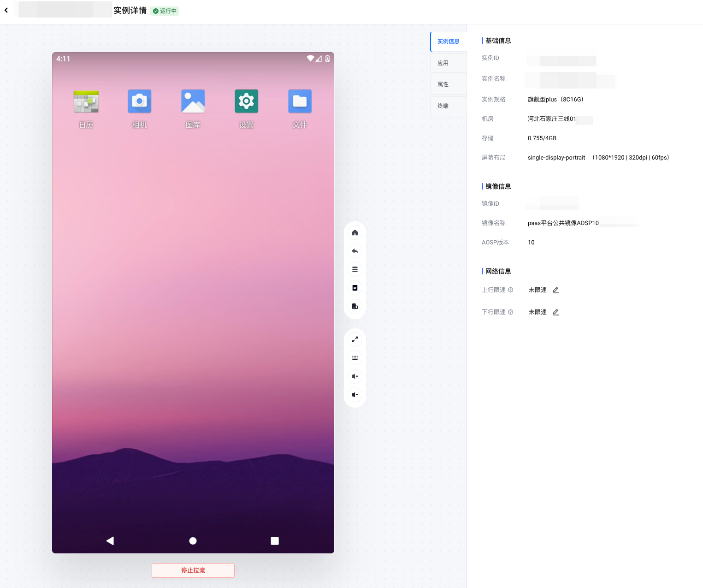Tap the Android recent apps square button
This screenshot has height=588, width=703.
(275, 541)
